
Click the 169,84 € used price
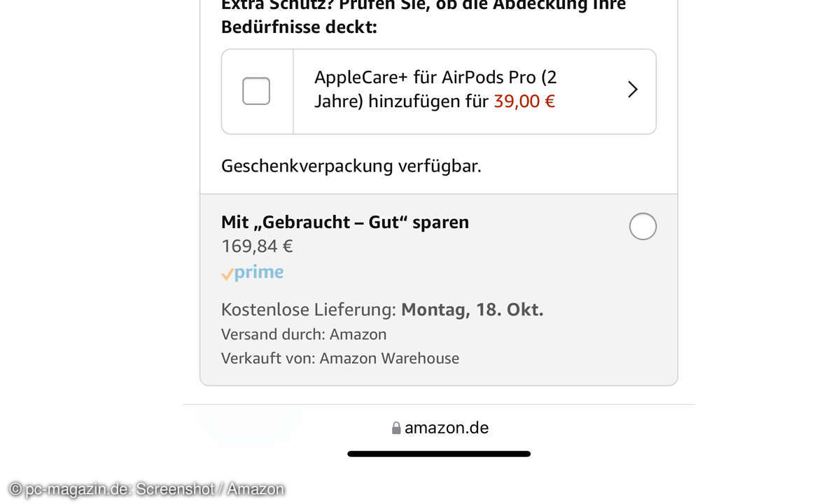coord(257,246)
